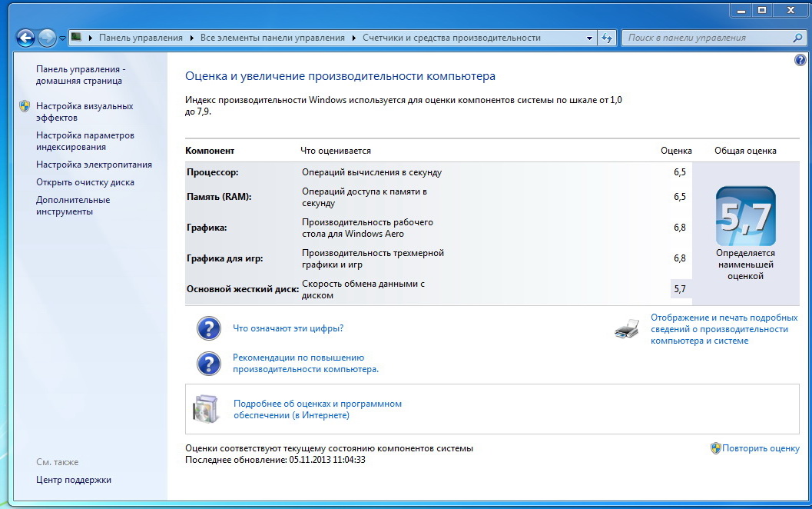The image size is (812, 509).
Task: Open Настройка параметров индексирования
Action: 85,141
